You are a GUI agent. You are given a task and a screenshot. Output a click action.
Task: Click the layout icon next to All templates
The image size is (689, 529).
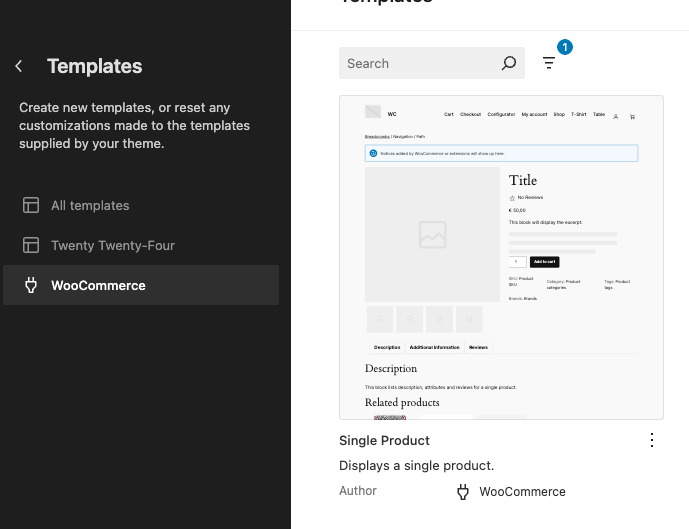(31, 206)
